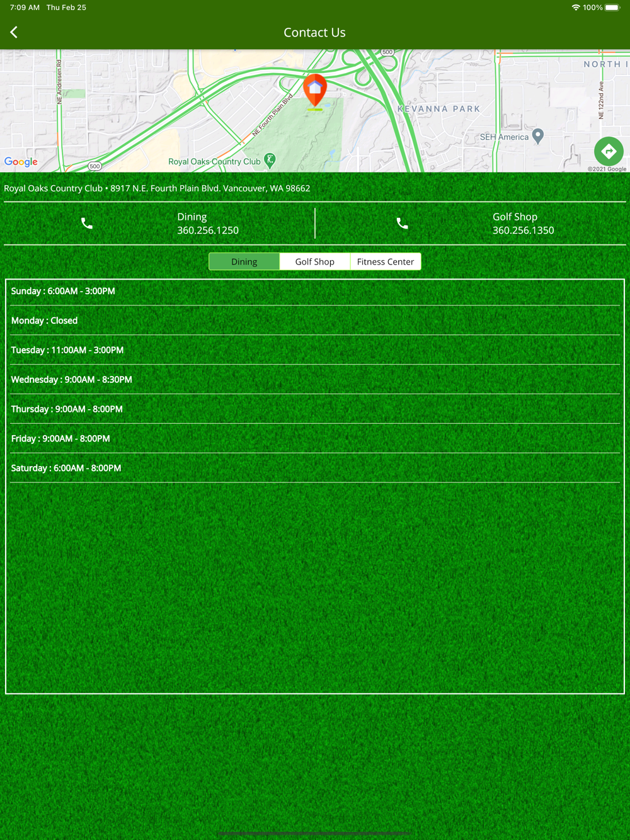Tap the back arrow icon
This screenshot has height=840, width=630.
coord(14,32)
